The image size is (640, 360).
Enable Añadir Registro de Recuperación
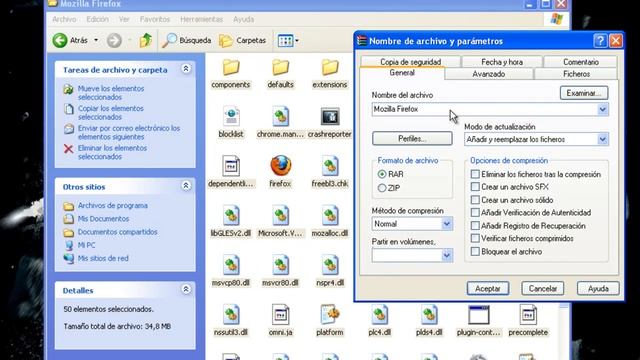[475, 226]
